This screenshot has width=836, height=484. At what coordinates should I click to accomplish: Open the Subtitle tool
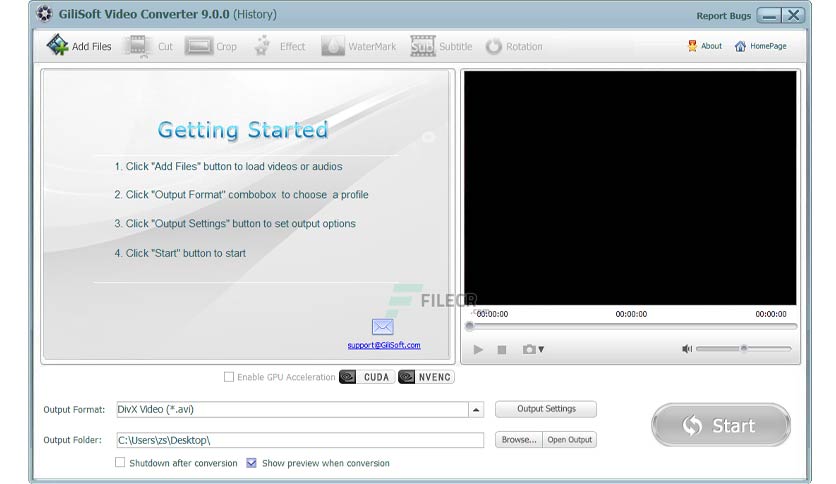(441, 46)
